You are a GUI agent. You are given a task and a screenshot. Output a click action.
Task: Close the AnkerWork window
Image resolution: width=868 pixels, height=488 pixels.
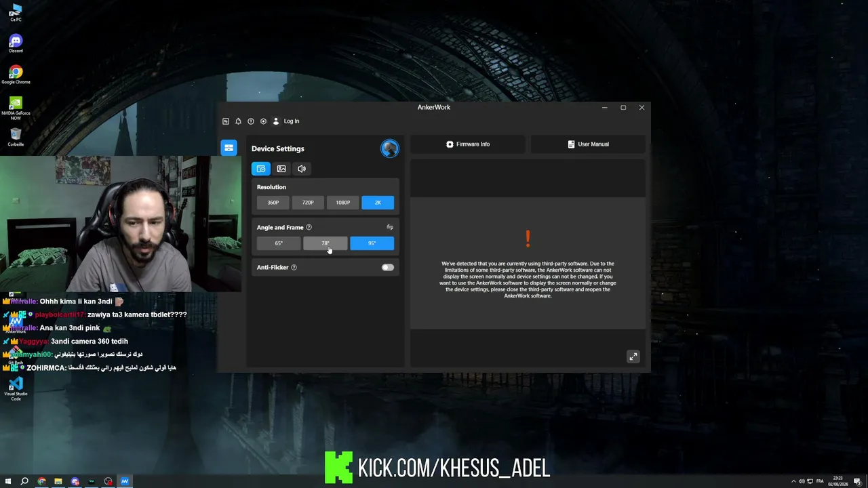(642, 108)
